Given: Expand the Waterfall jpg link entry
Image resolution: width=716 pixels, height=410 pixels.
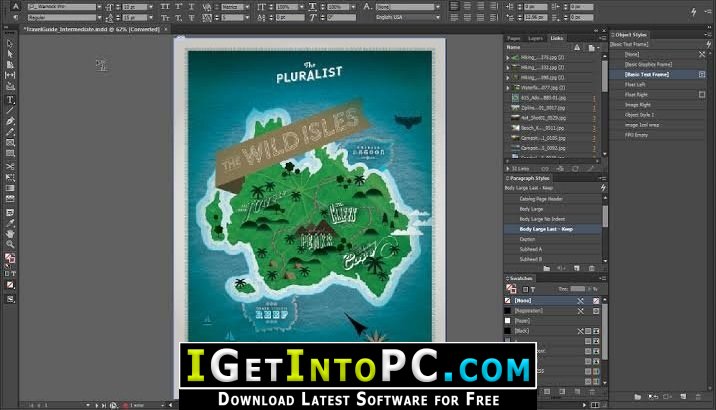Looking at the screenshot, I should click(x=508, y=88).
